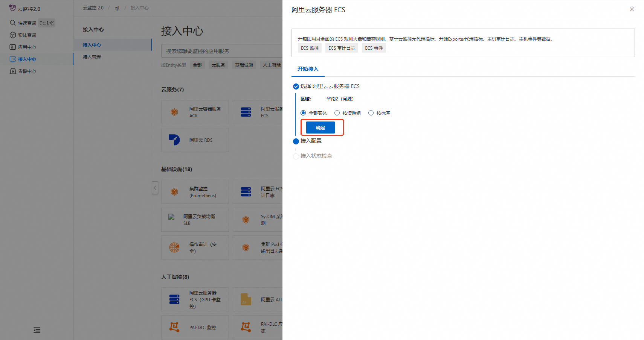The width and height of the screenshot is (644, 340).
Task: Collapse the secondary panel with arrow handle
Action: [155, 188]
